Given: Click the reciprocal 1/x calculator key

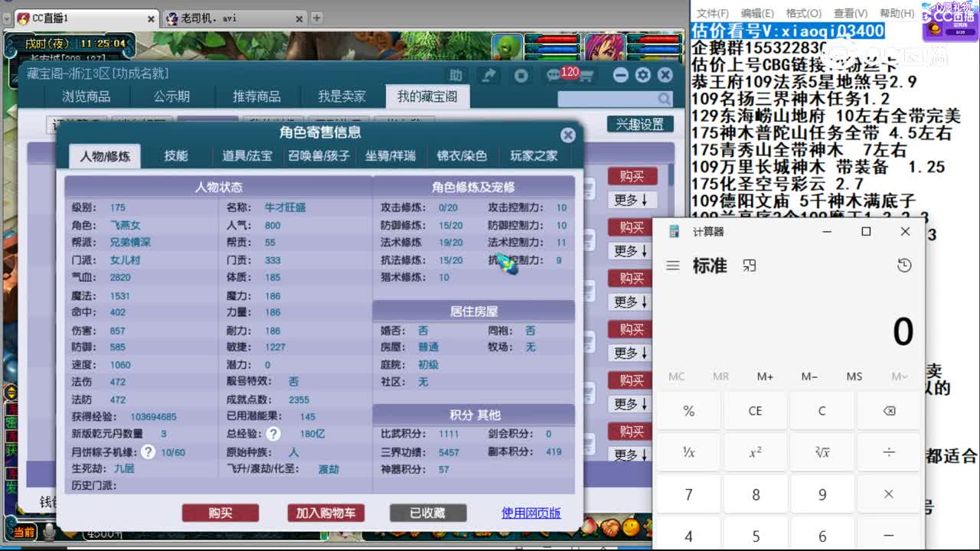Looking at the screenshot, I should click(x=689, y=452).
